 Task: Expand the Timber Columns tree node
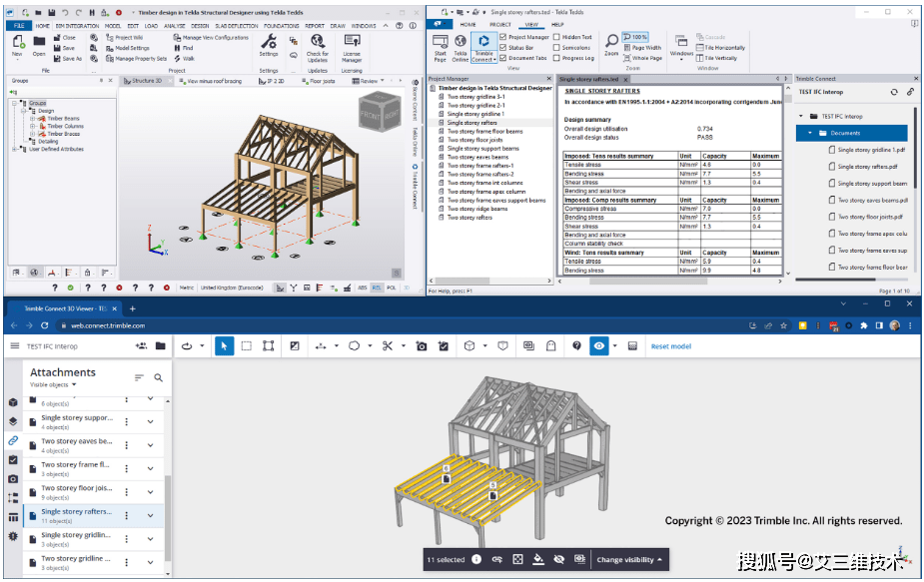pos(32,126)
